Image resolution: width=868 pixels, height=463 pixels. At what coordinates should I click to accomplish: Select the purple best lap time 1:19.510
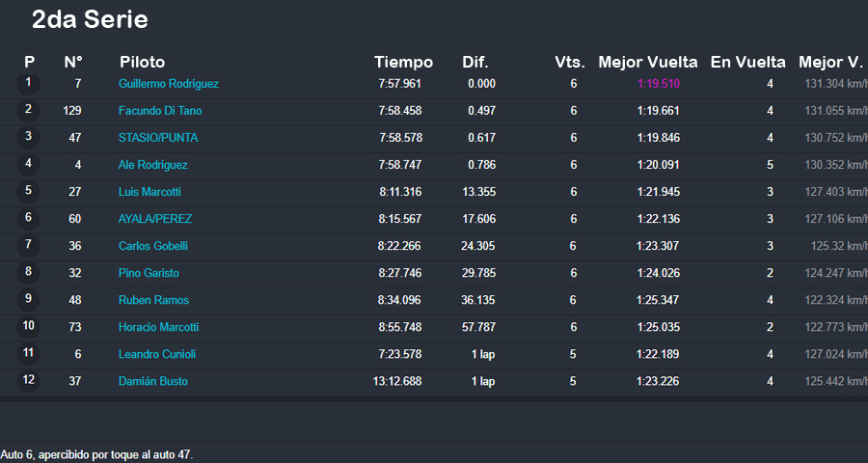(658, 84)
